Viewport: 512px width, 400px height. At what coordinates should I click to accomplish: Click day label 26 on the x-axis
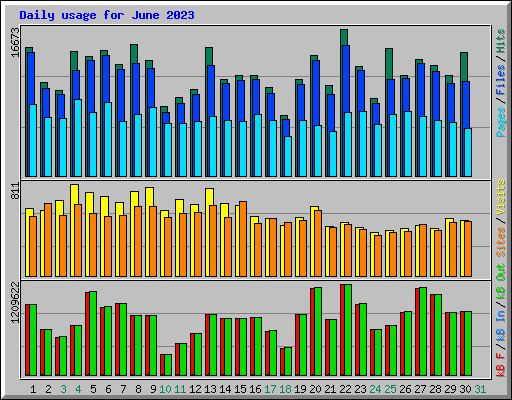(x=405, y=389)
